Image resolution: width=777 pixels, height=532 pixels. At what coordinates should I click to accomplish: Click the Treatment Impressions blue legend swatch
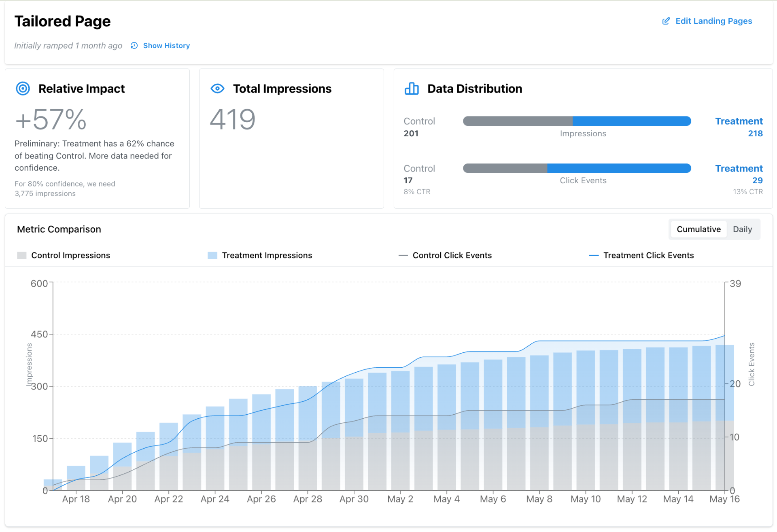[212, 255]
